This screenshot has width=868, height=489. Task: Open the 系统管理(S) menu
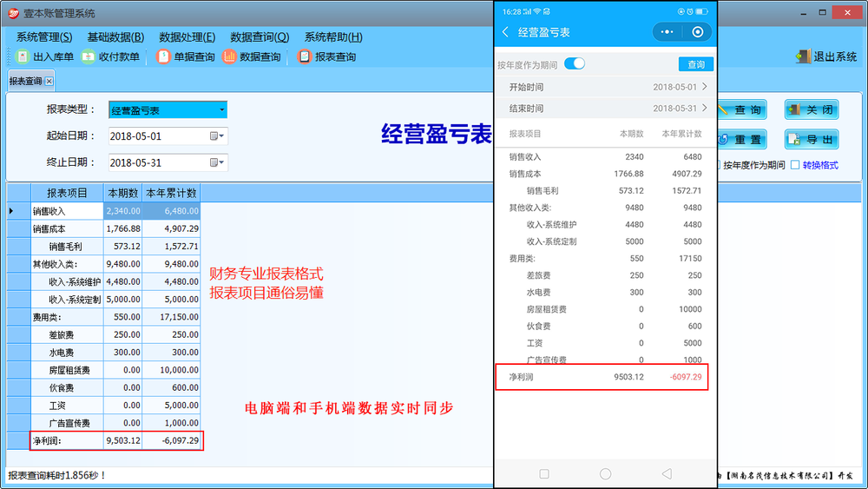(x=43, y=37)
